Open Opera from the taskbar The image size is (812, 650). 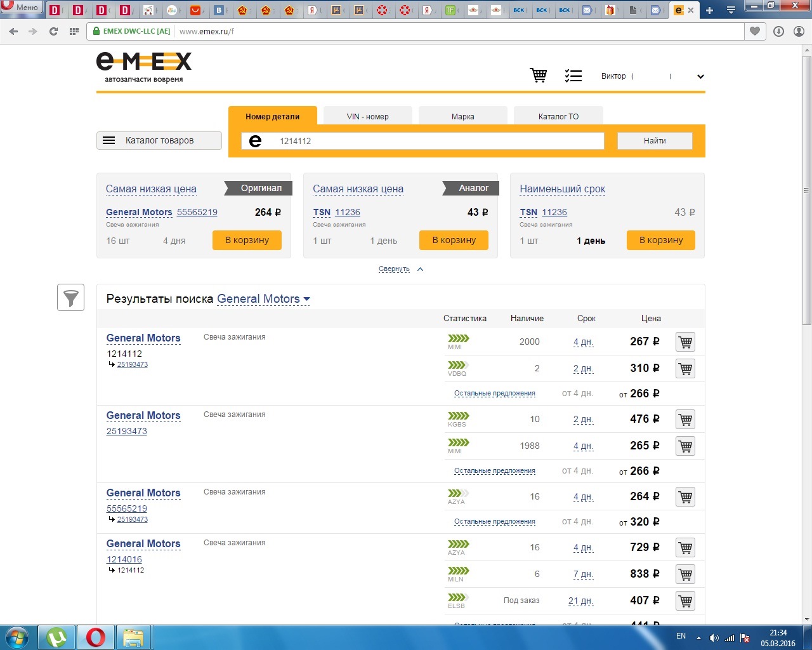tap(96, 637)
